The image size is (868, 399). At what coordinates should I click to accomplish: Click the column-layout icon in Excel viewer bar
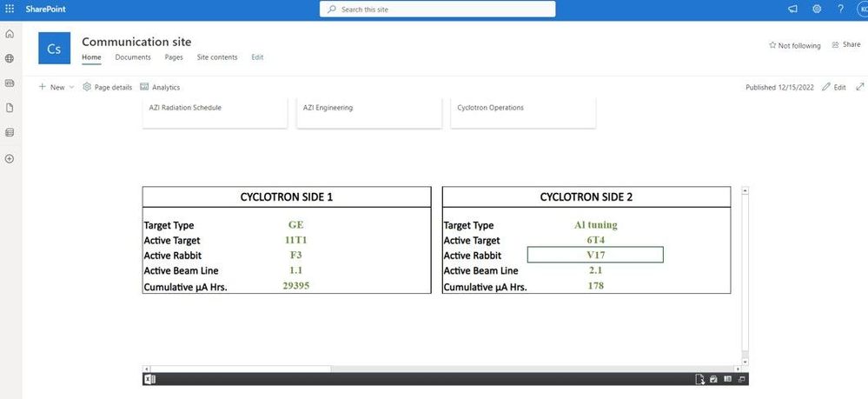tap(728, 379)
